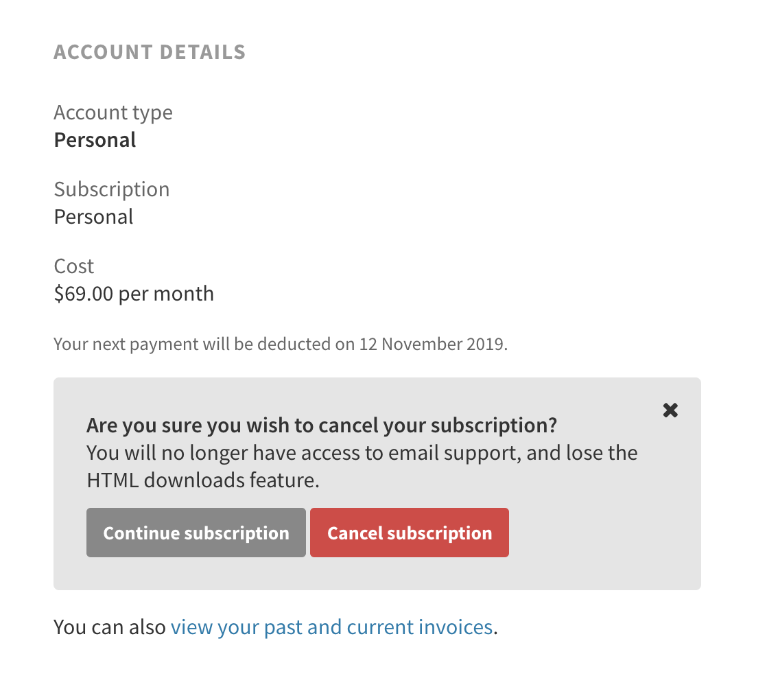Click the Subscription field label
Viewport: 767px width, 700px height.
pos(112,189)
